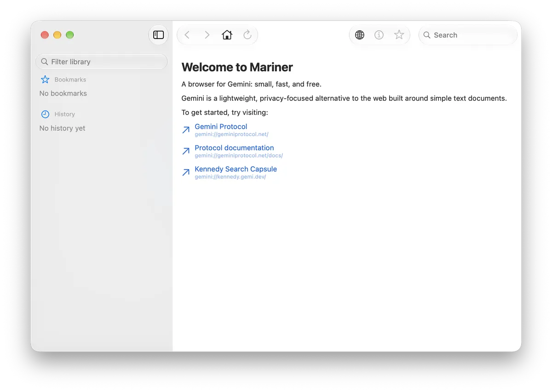The width and height of the screenshot is (552, 392).
Task: Click the gemini://geminiprotocol.net/docs/ URL text
Action: coord(239,155)
